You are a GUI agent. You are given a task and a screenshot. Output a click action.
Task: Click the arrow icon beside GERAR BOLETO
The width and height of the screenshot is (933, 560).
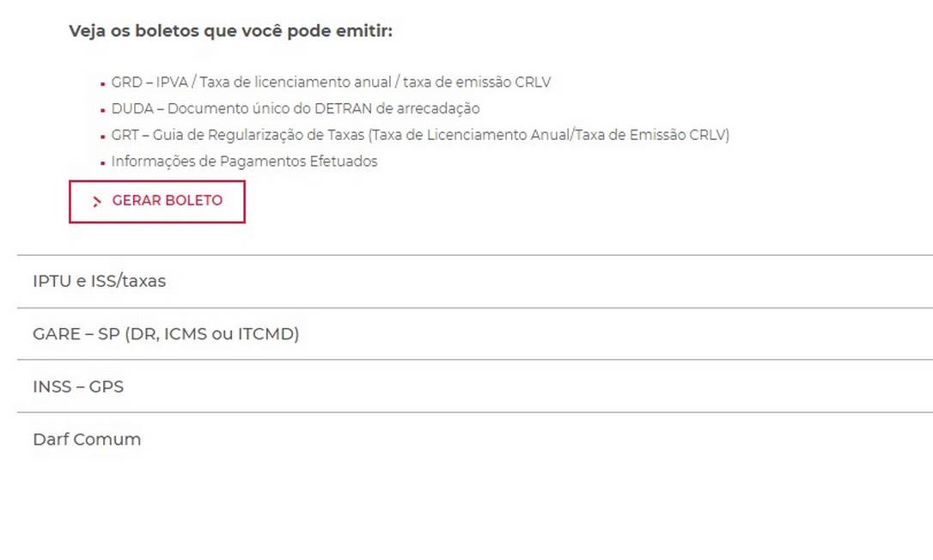(x=98, y=202)
